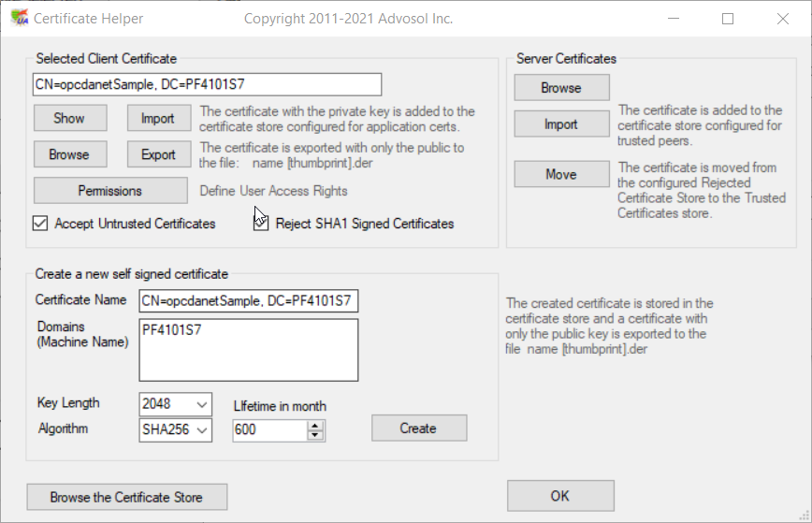This screenshot has height=523, width=812.
Task: Click the Domains machine name text box
Action: (x=249, y=350)
